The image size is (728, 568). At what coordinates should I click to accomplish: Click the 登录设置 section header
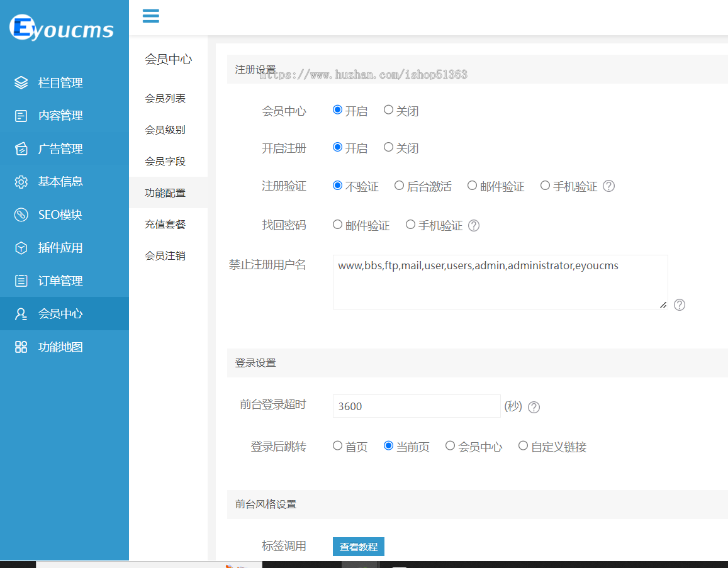255,363
